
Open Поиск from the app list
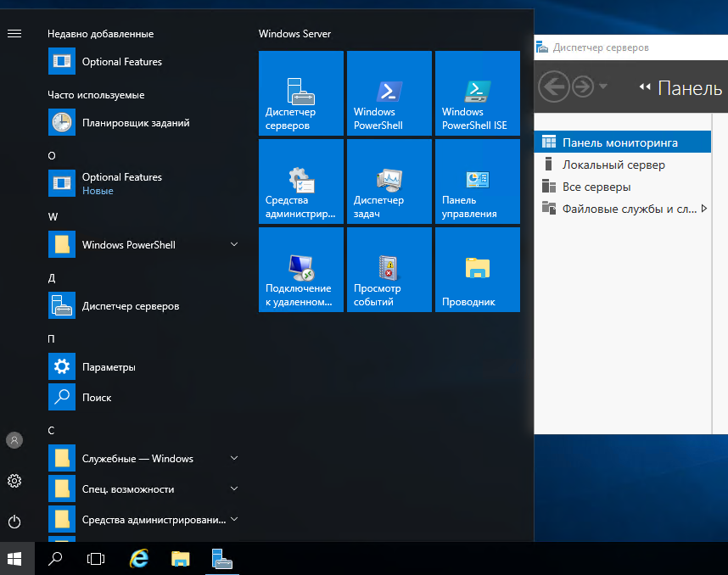[144, 397]
